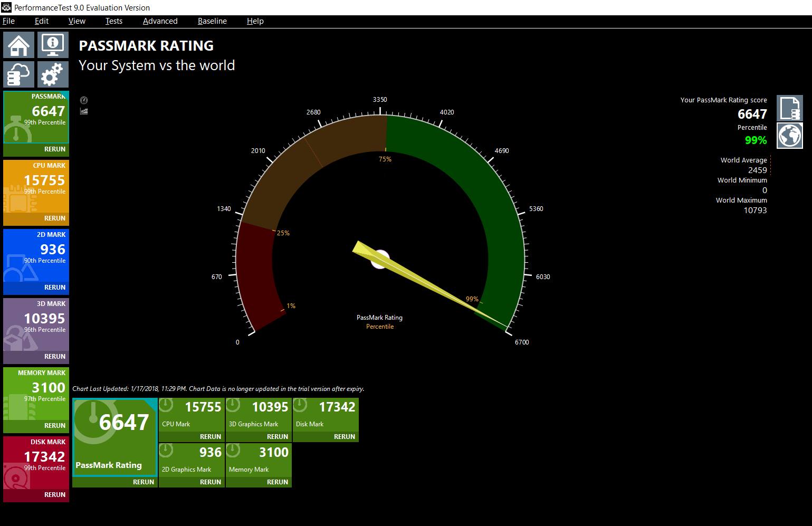Click RERUN on the bottom 3D Graphics Mark tile
The height and width of the screenshot is (526, 812).
coord(278,437)
